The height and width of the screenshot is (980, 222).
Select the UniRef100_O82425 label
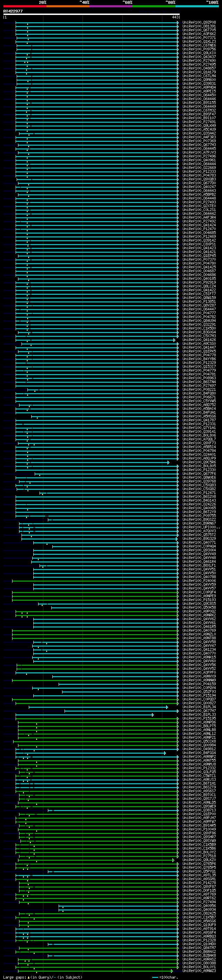(199, 913)
